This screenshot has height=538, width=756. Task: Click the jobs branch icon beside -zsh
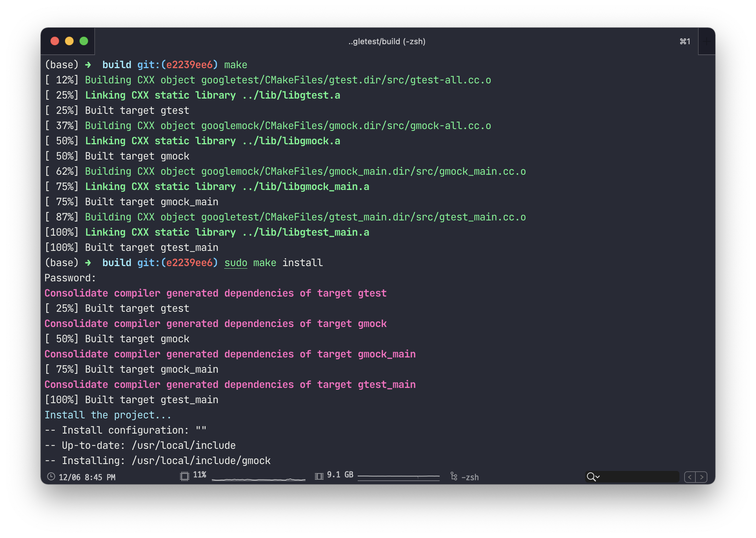(453, 476)
